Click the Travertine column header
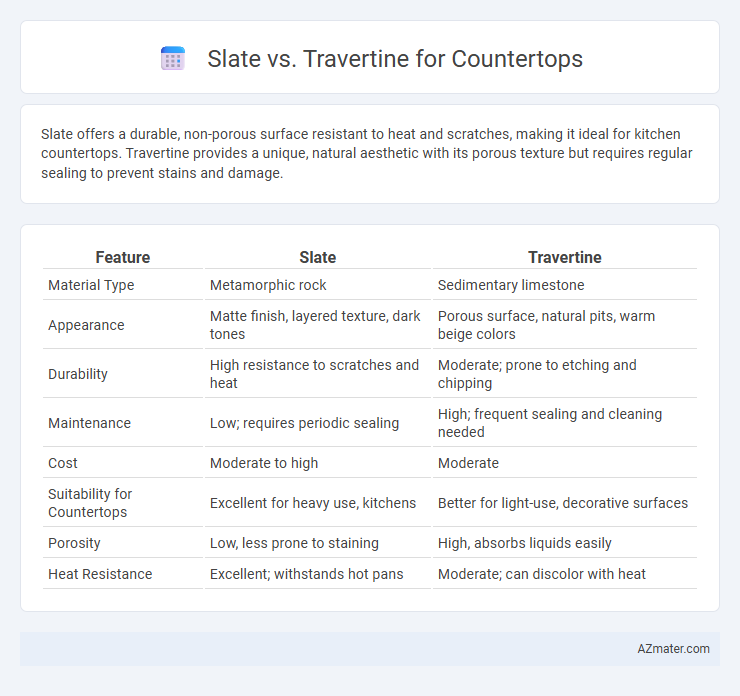The image size is (740, 696). (x=564, y=257)
